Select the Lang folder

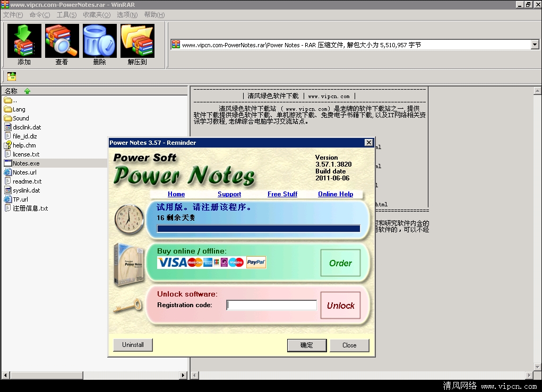15,109
